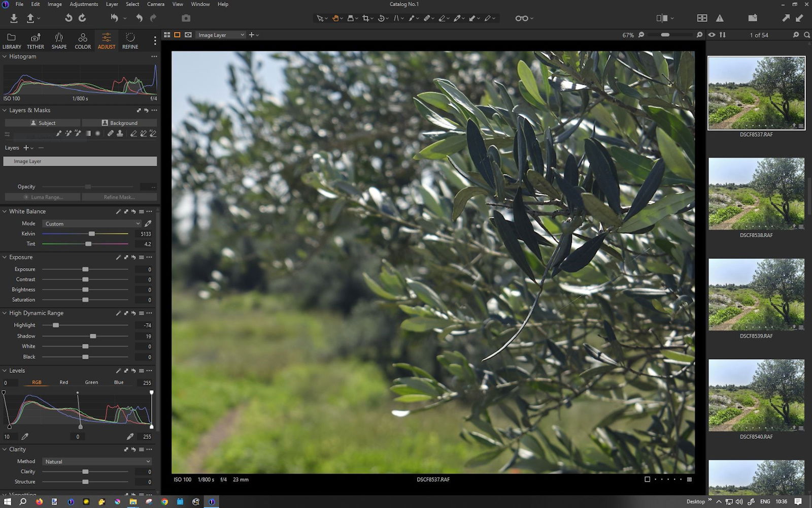Pick white balance with the eyedropper
Viewport: 812px width, 508px height.
148,224
